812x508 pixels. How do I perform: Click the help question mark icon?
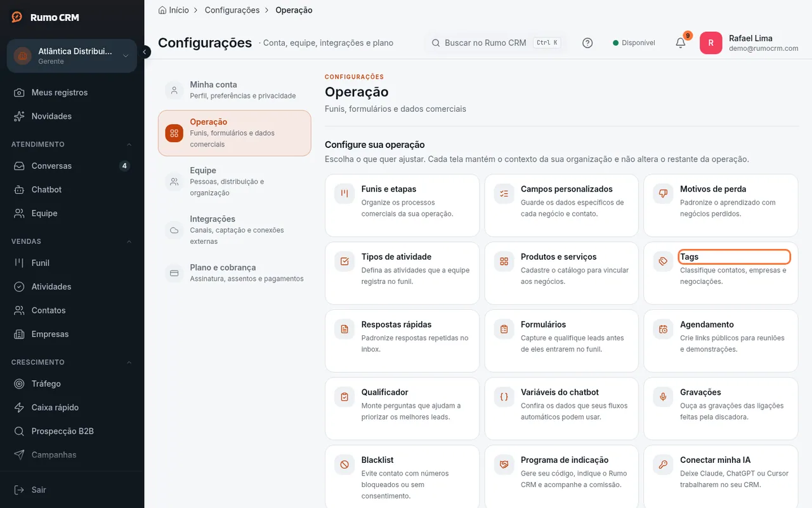pos(587,43)
